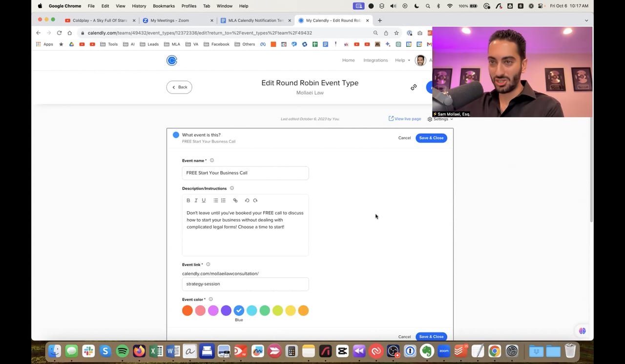Viewport: 625px width, 364px height.
Task: Choose the green event color swatch
Action: pos(265,311)
